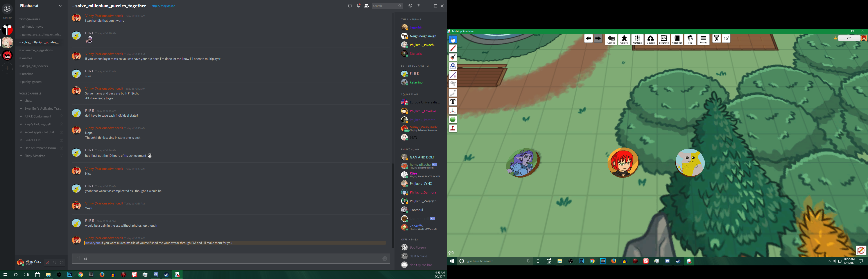Click the red-haired character token on the board
Image resolution: width=868 pixels, height=279 pixels.
(623, 163)
